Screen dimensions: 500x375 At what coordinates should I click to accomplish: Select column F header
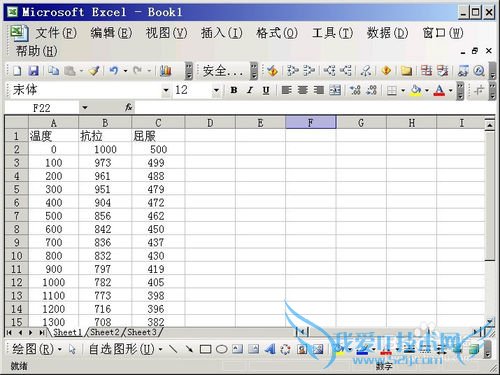(x=311, y=122)
